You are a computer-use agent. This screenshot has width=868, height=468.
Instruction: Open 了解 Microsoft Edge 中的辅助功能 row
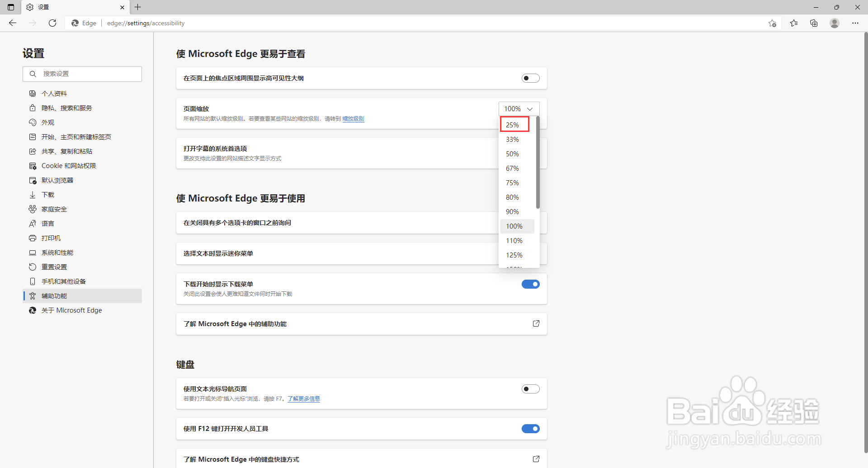[x=362, y=324]
